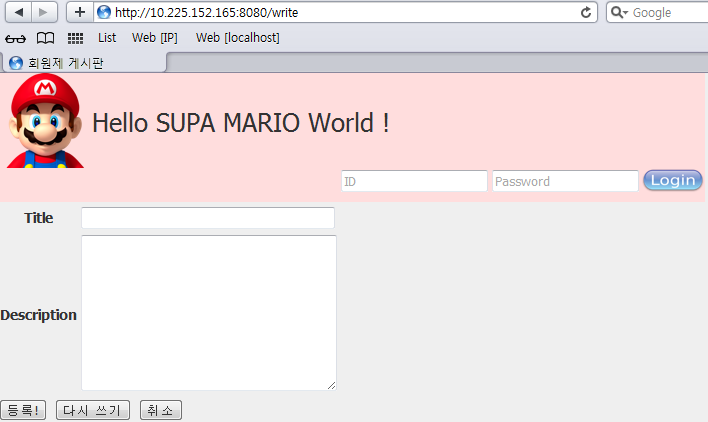Reset the form with 다시 쓰기 button
Screen dimensions: 708x422
[93, 410]
